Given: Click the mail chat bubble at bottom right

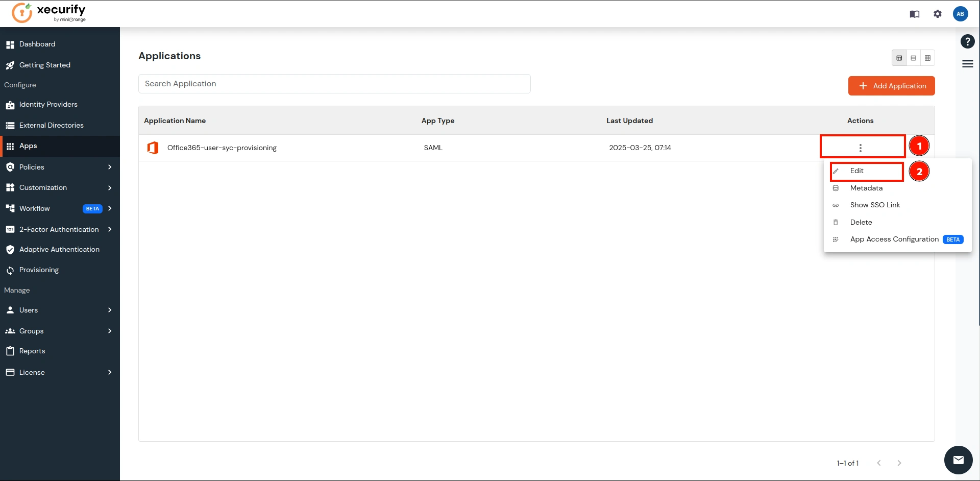Looking at the screenshot, I should 959,460.
